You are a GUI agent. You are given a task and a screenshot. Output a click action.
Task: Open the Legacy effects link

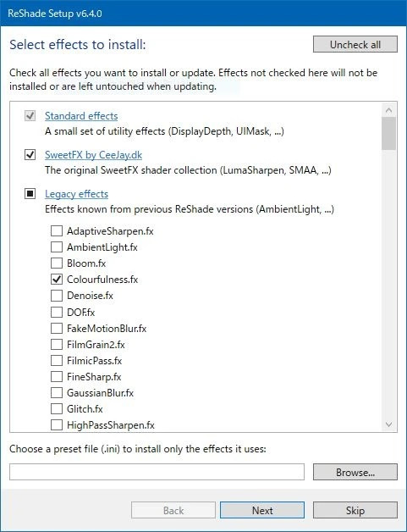(x=77, y=194)
